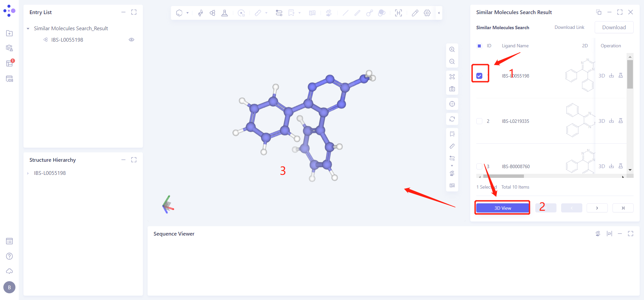Open the help question-mark icon
The image size is (644, 300).
9,256
